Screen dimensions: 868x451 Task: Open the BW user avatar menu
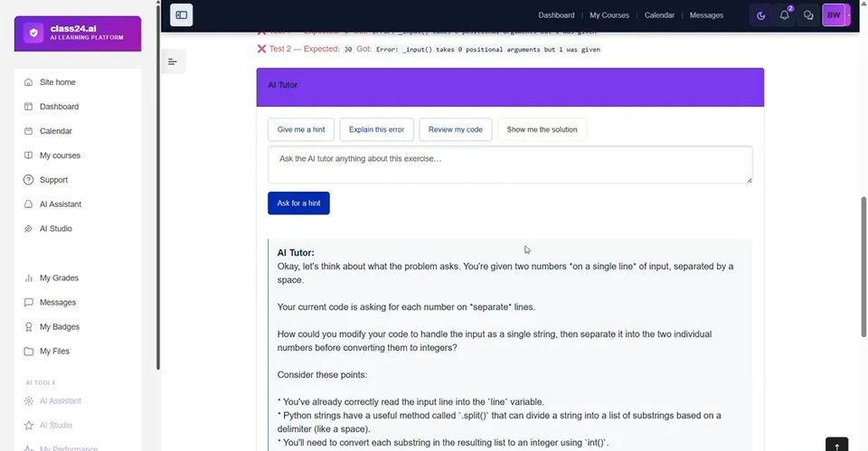click(x=835, y=15)
